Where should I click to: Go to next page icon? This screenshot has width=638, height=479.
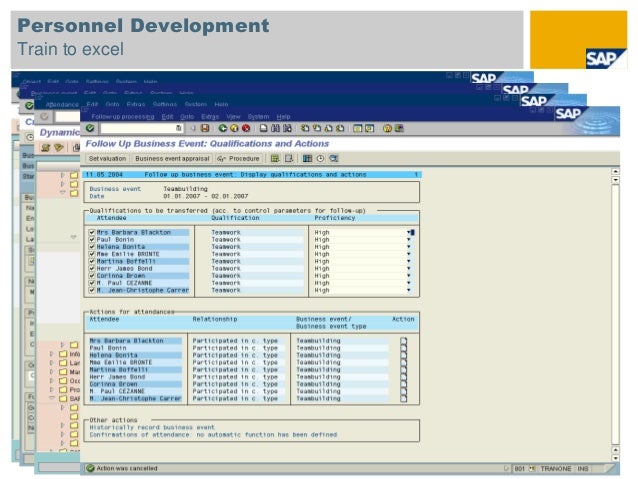click(328, 128)
